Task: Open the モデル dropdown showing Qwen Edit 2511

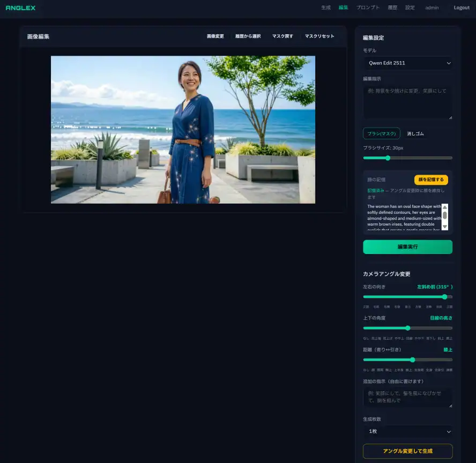Action: 408,63
